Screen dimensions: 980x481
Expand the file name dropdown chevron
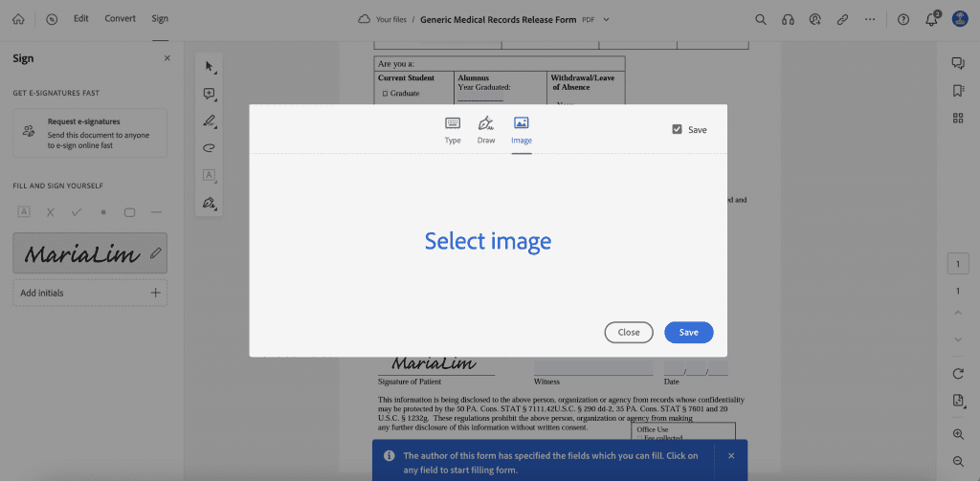606,19
